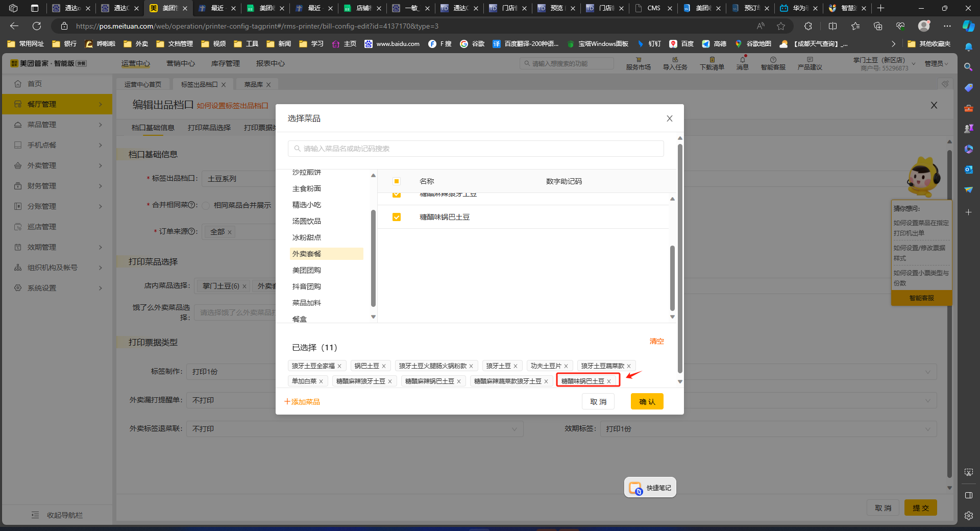Screen dimensions: 980x531
Task: Expand 分账管理 sidebar section
Action: click(x=57, y=206)
